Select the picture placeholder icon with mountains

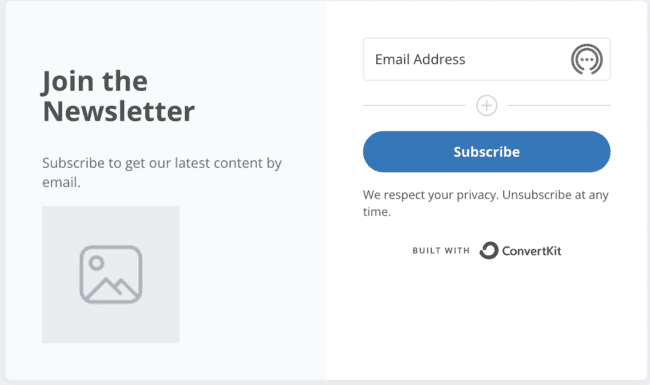click(x=111, y=274)
